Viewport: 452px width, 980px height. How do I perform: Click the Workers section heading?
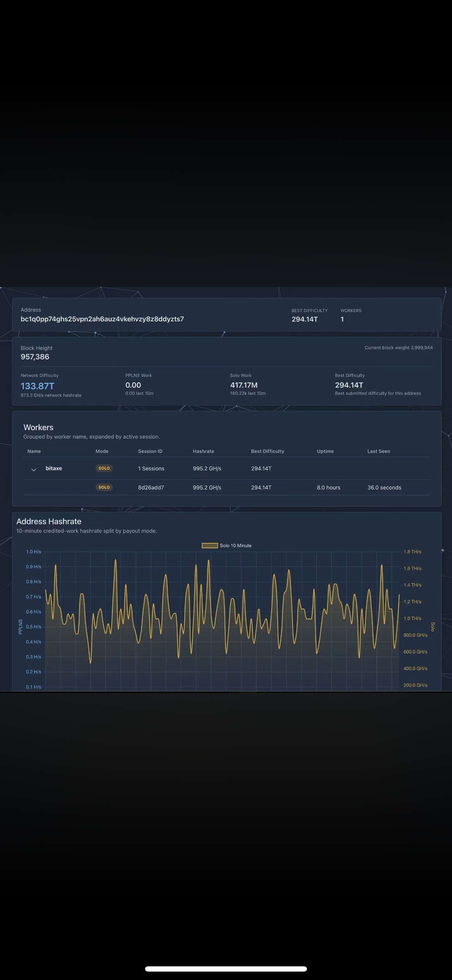pos(39,427)
